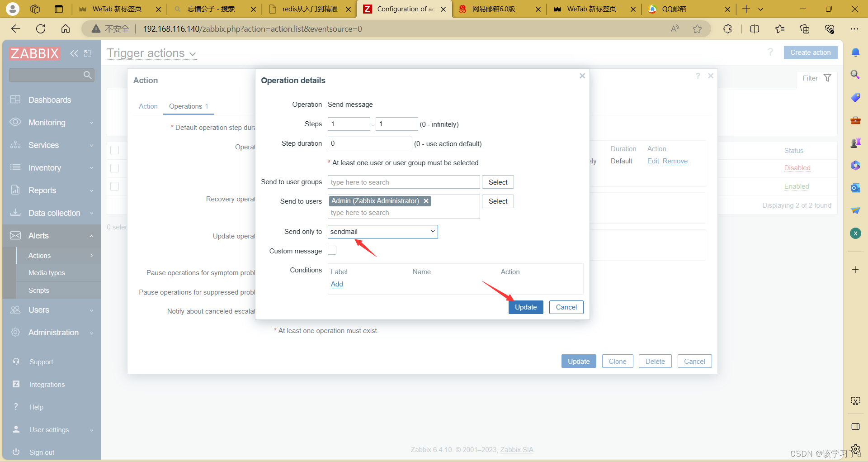Open the Send only to dropdown
Screen dimensions: 868x462
pos(382,232)
